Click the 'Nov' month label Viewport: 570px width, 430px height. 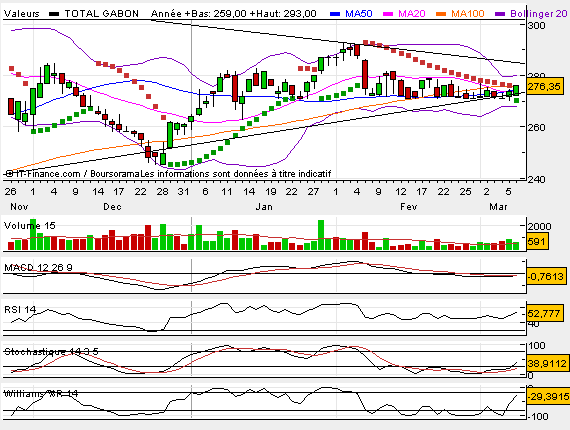19,206
